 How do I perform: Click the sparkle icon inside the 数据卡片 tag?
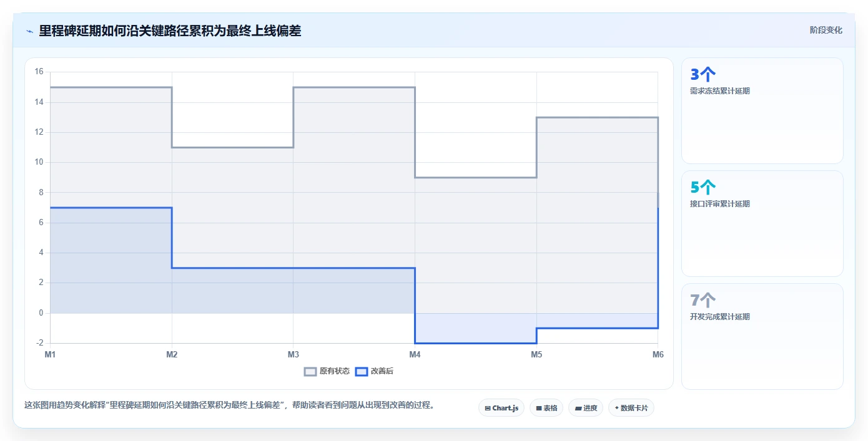coord(616,408)
